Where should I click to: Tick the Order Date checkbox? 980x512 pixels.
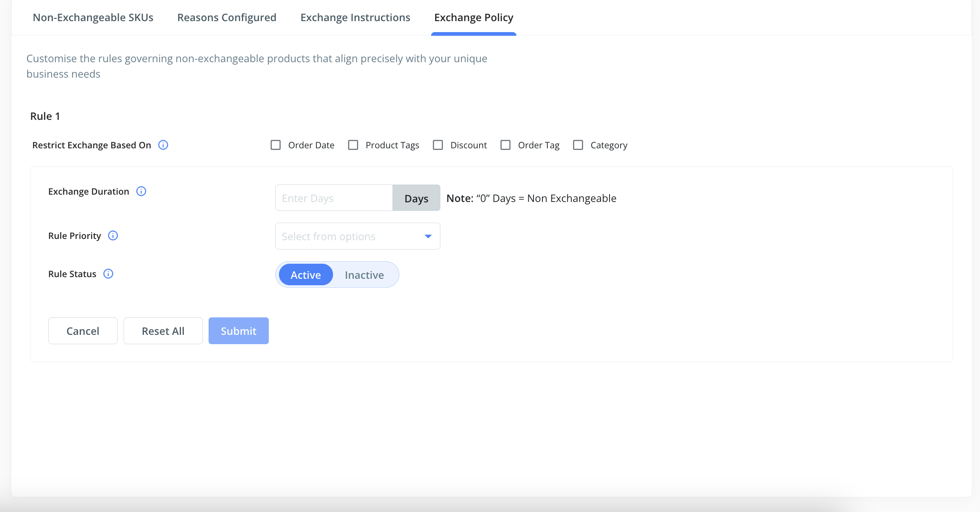coord(276,145)
